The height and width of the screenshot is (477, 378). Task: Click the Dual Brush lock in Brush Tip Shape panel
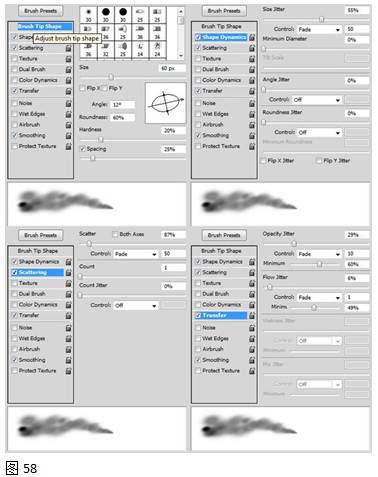[68, 69]
